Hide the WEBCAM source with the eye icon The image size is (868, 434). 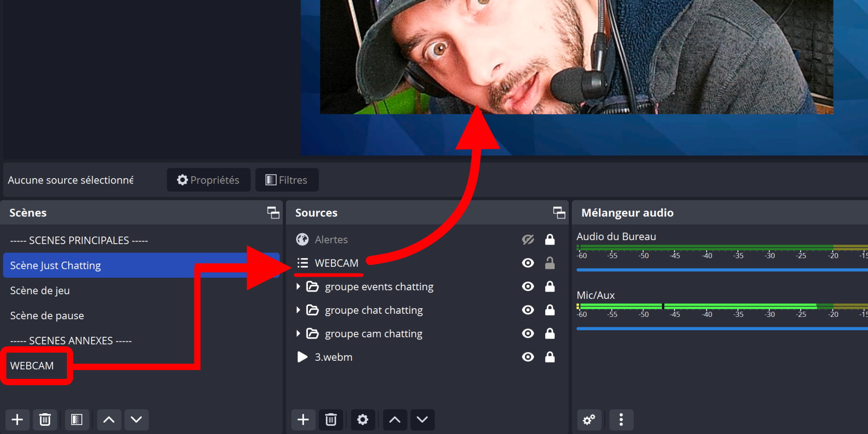(x=528, y=263)
